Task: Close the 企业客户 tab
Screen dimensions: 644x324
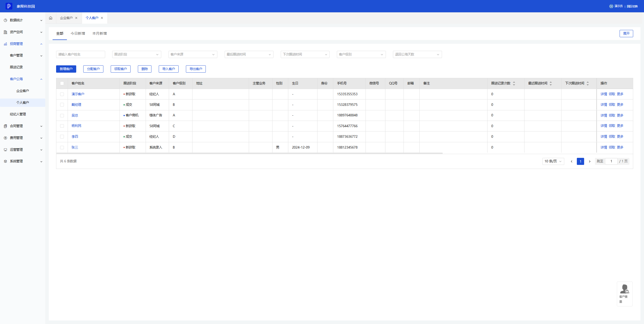Action: point(76,18)
